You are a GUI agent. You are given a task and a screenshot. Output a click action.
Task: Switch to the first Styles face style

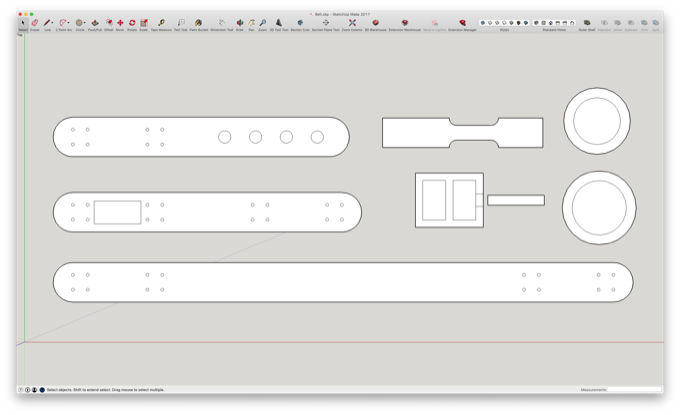coord(483,23)
